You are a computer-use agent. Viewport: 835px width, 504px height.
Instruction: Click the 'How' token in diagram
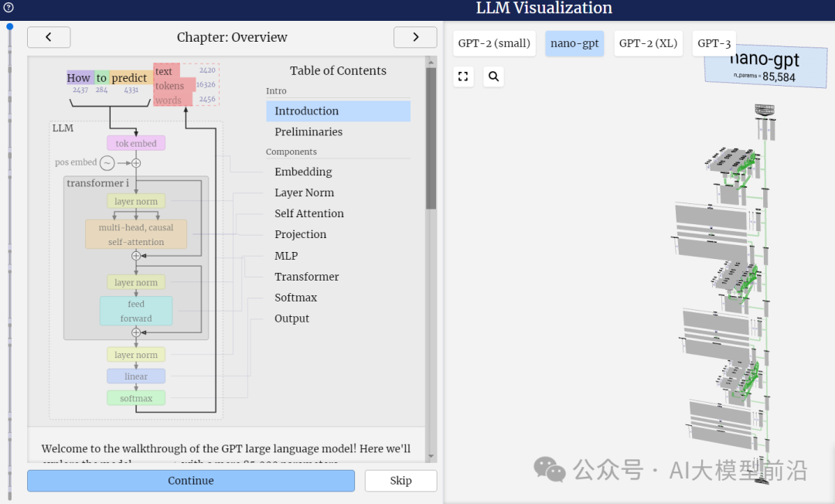[80, 78]
